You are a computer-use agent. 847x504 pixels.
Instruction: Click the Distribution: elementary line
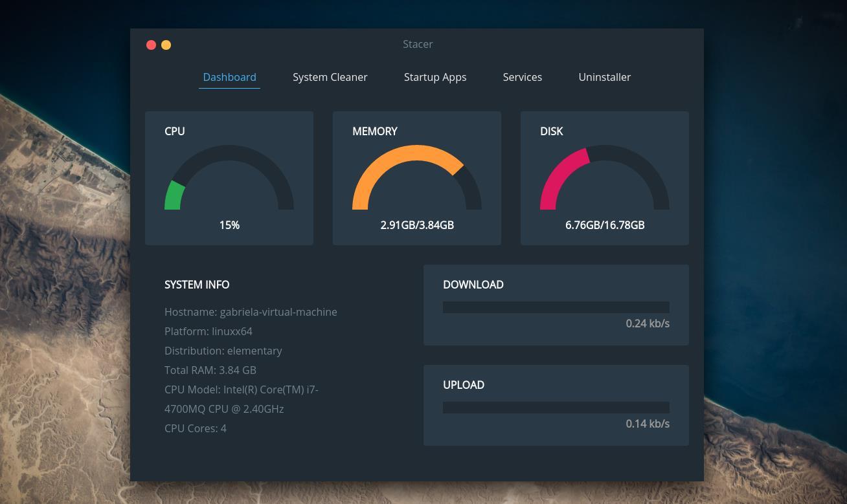pos(223,351)
